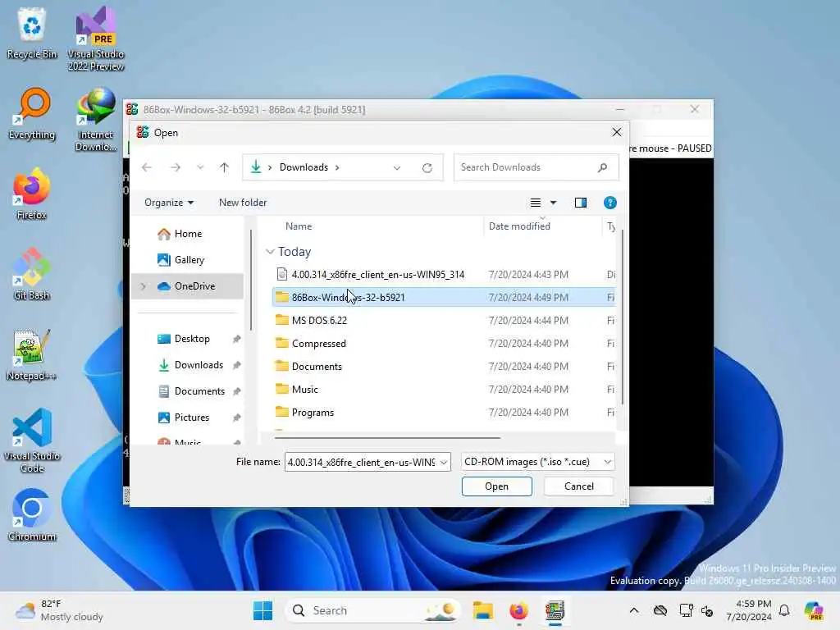Switch to 86Box on the taskbar
Image resolution: width=840 pixels, height=630 pixels.
coord(555,610)
